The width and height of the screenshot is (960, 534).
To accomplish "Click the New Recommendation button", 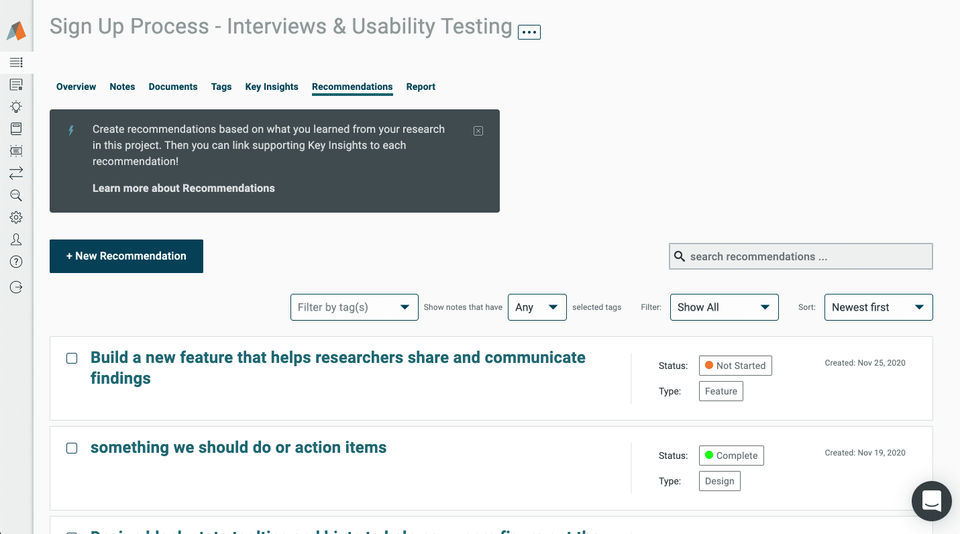I will coord(126,256).
